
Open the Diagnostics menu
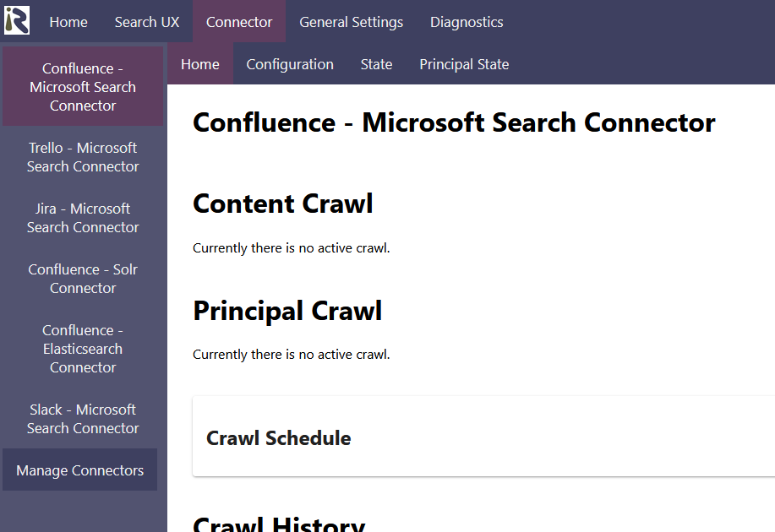click(467, 22)
